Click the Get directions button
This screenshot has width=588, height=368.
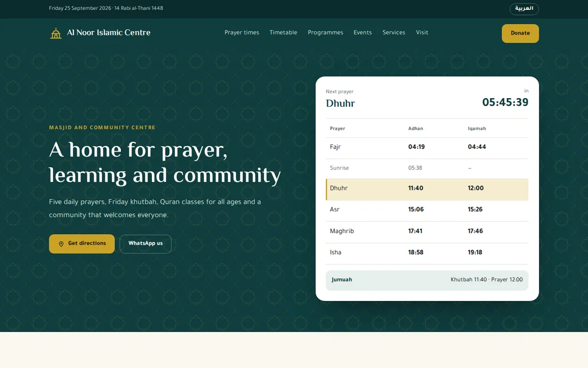(82, 244)
